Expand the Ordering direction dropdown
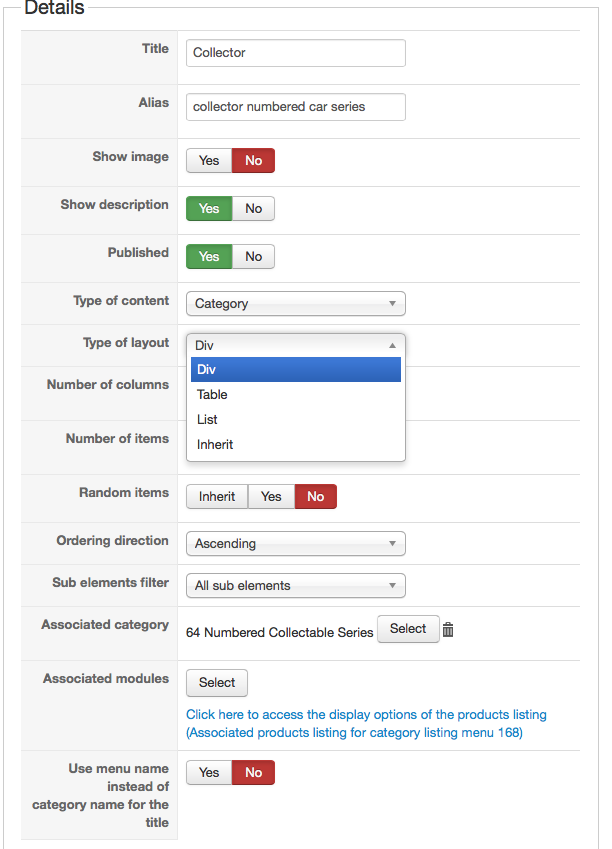612x849 pixels. click(x=295, y=544)
